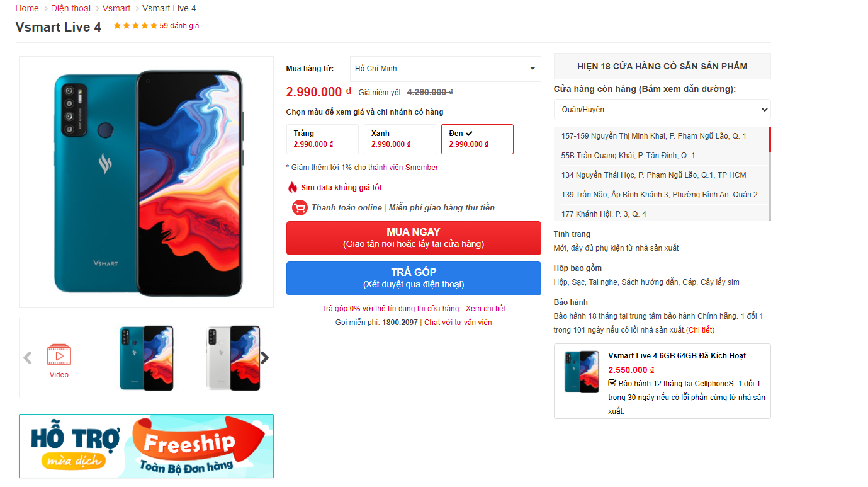Play the product Video thumbnail icon
This screenshot has height=487, width=868.
point(59,355)
